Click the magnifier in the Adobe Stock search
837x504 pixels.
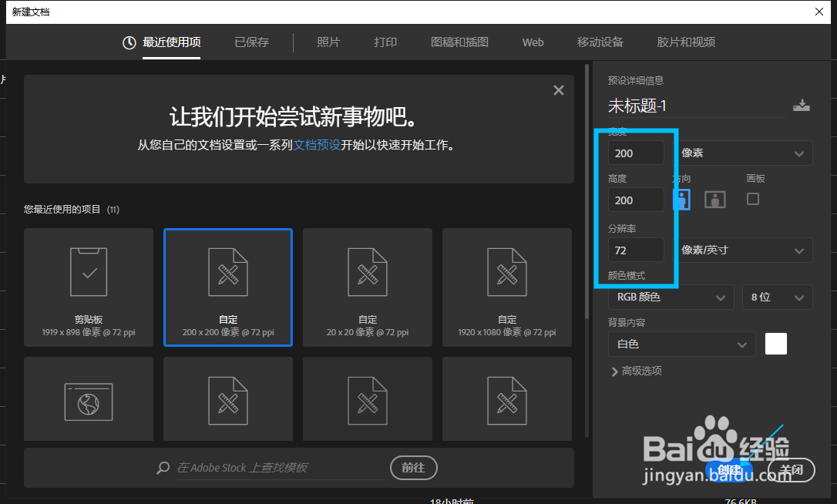(x=162, y=468)
